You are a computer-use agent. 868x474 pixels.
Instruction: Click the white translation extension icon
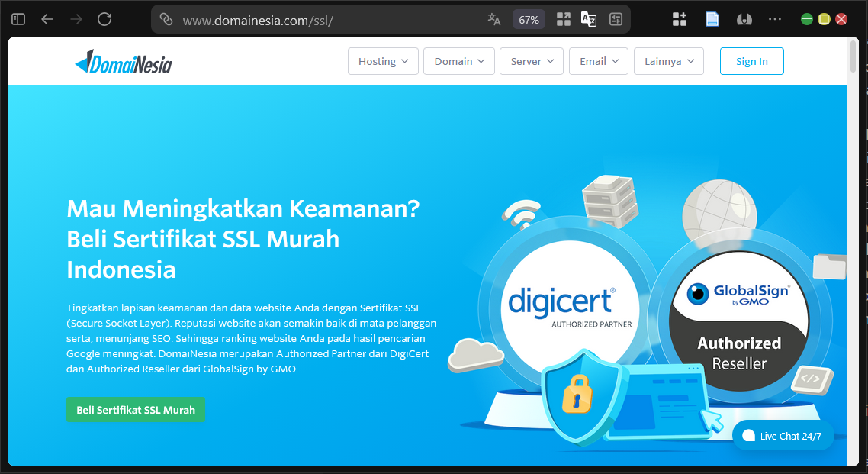[x=588, y=19]
